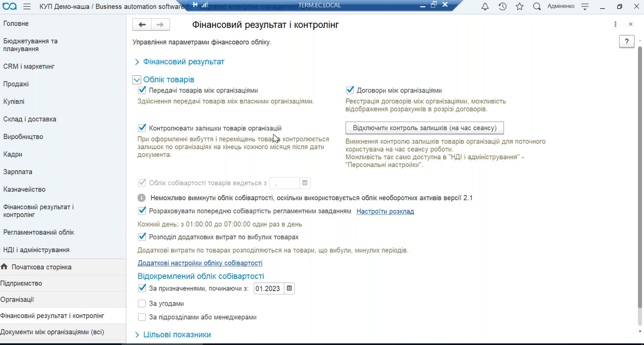Open Регламентований облік section
The height and width of the screenshot is (345, 644).
[39, 232]
